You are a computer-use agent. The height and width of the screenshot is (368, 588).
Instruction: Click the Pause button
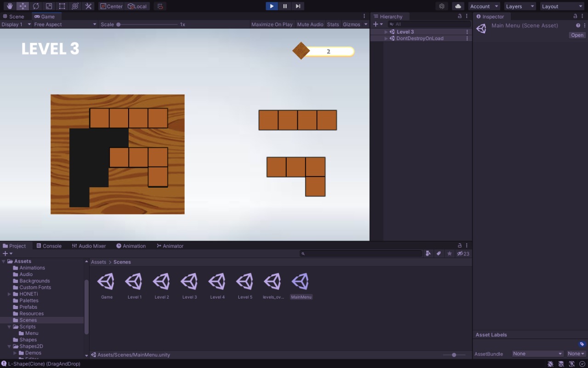[285, 6]
